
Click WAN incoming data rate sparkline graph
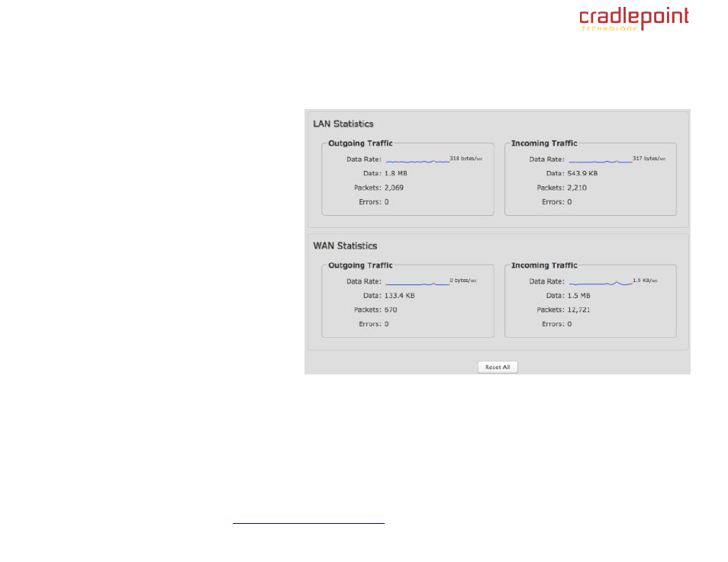(601, 283)
